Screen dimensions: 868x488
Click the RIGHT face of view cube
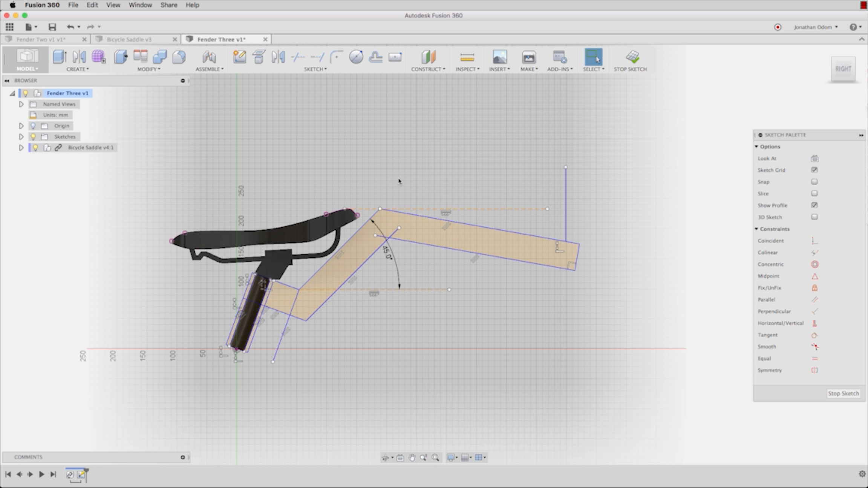pos(843,69)
